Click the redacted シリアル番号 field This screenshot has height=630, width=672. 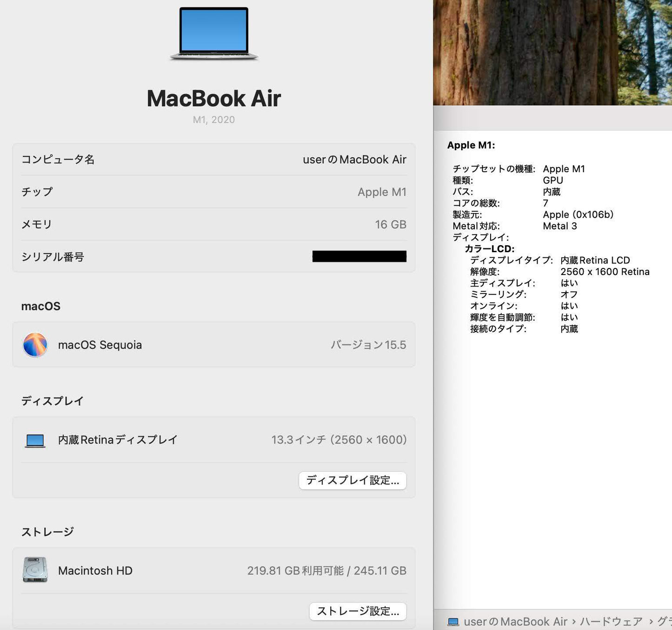pos(358,256)
